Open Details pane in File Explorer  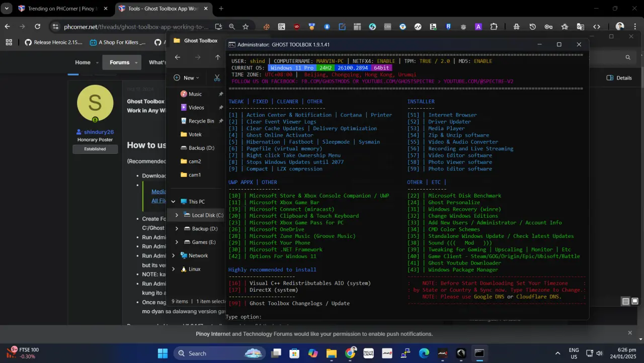click(x=619, y=78)
